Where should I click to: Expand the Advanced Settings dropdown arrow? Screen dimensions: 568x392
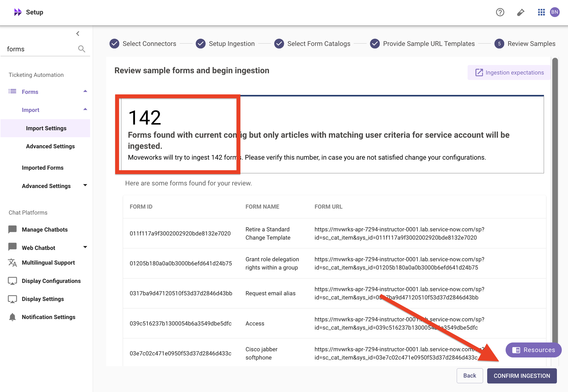click(85, 185)
